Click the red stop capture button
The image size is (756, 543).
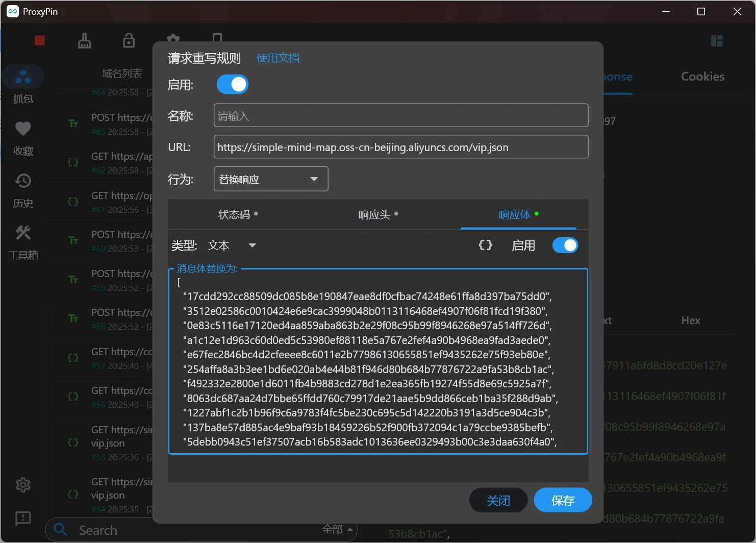tap(40, 41)
